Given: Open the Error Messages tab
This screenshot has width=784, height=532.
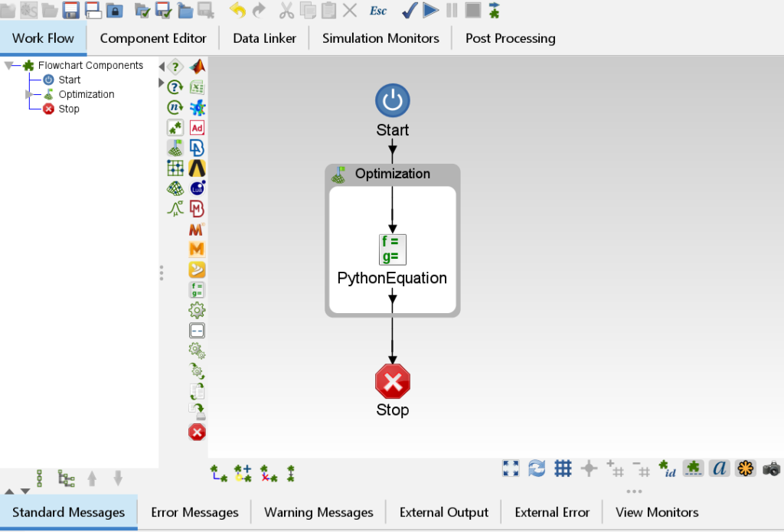Looking at the screenshot, I should [x=194, y=512].
